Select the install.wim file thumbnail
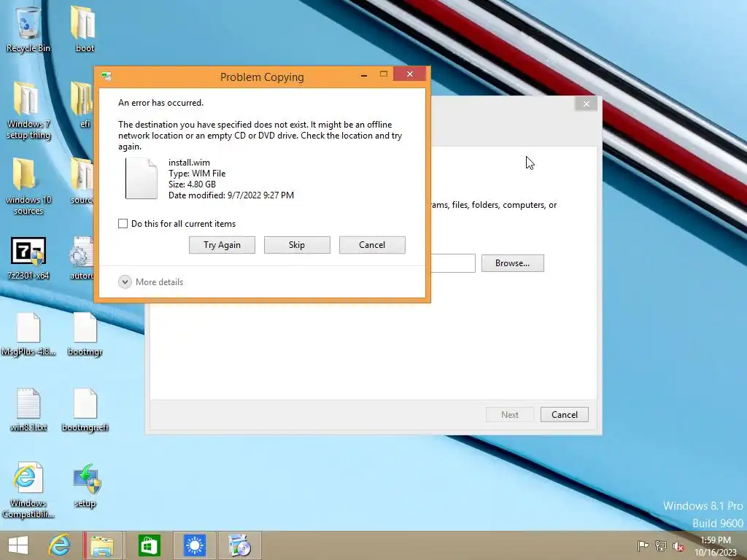 tap(142, 179)
